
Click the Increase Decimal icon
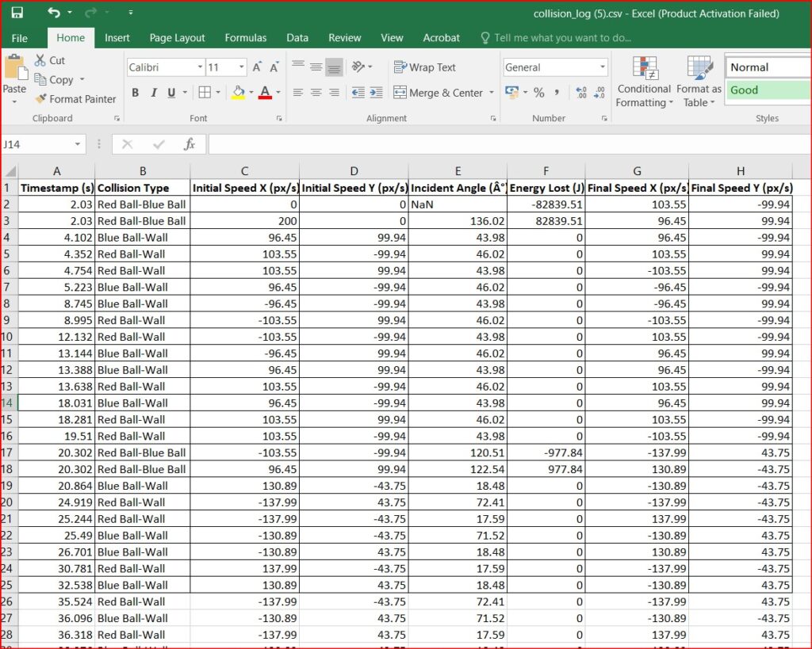click(580, 93)
